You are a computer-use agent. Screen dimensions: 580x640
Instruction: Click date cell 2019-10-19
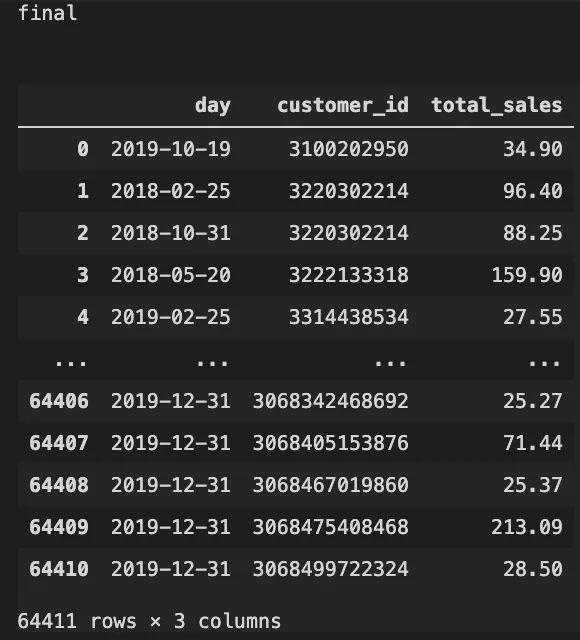coord(171,149)
